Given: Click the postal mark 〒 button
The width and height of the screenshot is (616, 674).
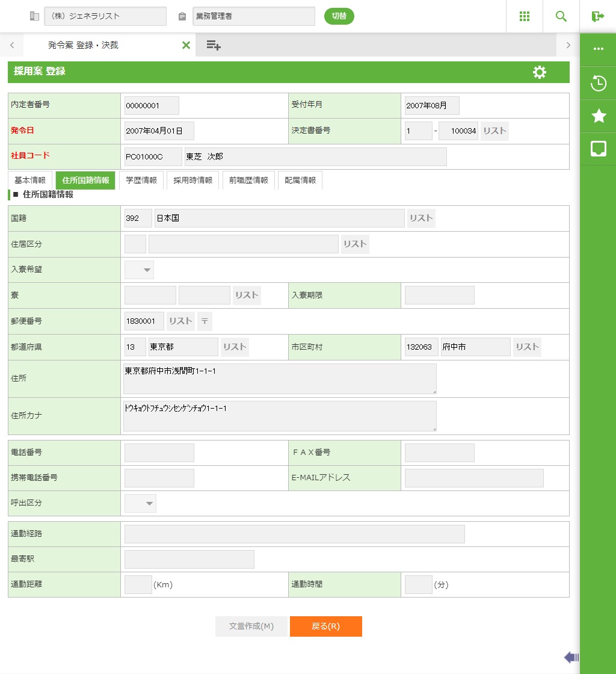Looking at the screenshot, I should 205,321.
